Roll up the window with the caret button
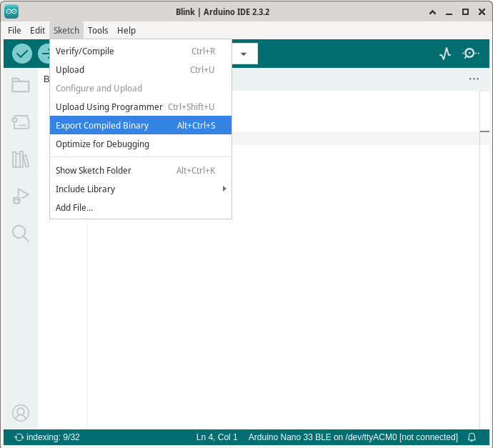Image resolution: width=493 pixels, height=448 pixels. [x=433, y=12]
